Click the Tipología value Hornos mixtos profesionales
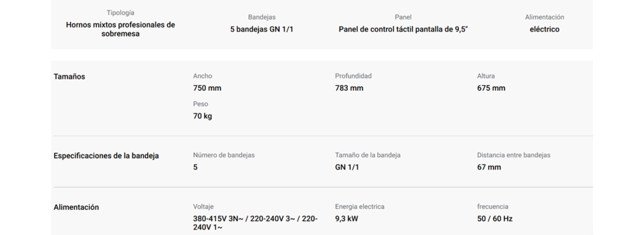Image resolution: width=644 pixels, height=235 pixels. [120, 29]
